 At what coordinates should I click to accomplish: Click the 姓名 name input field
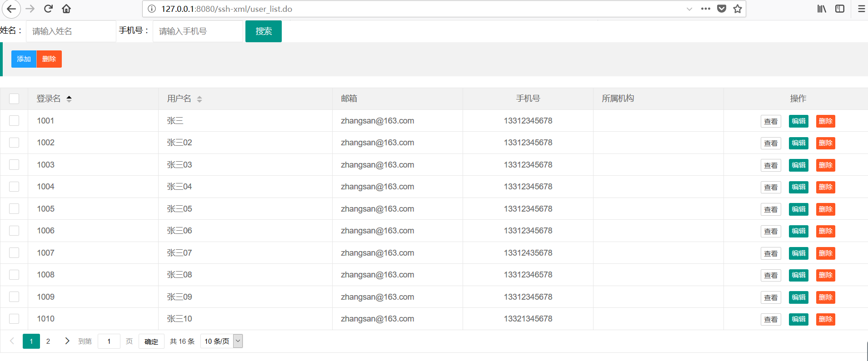click(x=71, y=31)
